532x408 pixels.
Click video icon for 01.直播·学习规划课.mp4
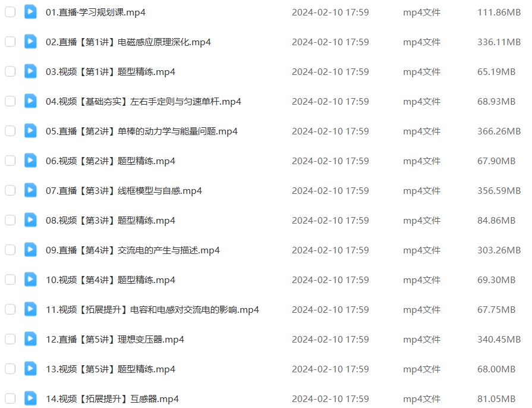pos(30,12)
